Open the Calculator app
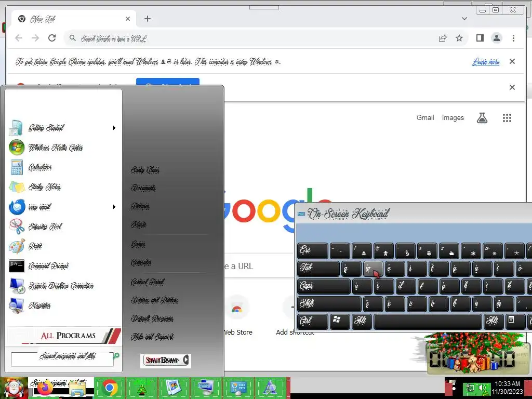Screen dimensions: 532x399 pyautogui.click(x=63, y=167)
